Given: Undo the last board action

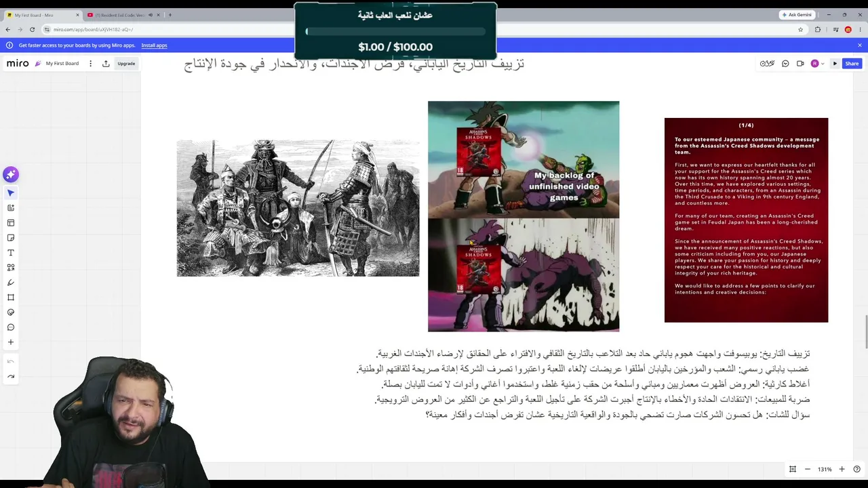Looking at the screenshot, I should pyautogui.click(x=11, y=361).
